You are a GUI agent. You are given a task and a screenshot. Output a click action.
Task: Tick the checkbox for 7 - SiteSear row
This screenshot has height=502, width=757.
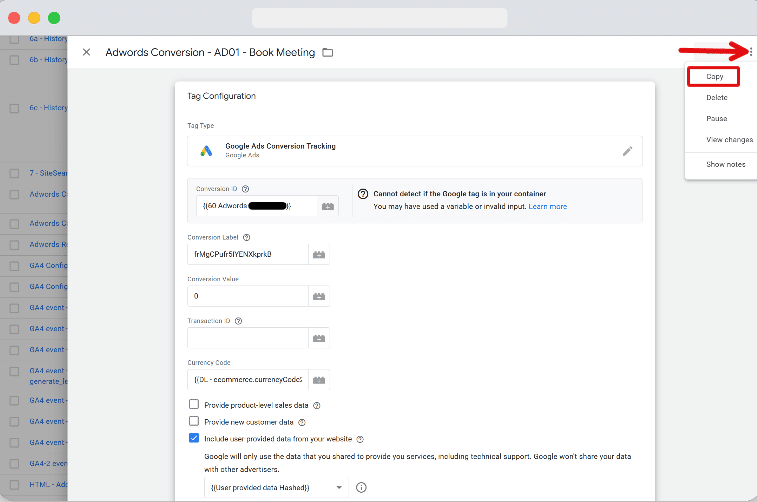(14, 173)
